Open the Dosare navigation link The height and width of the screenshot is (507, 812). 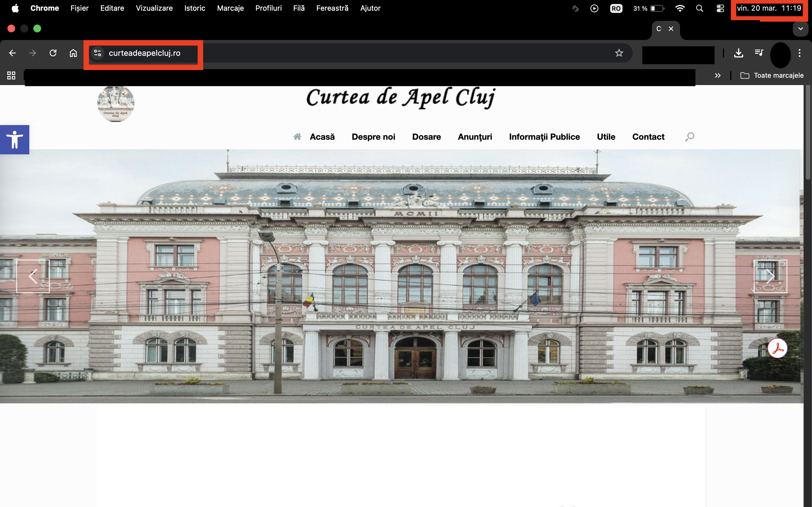tap(426, 137)
